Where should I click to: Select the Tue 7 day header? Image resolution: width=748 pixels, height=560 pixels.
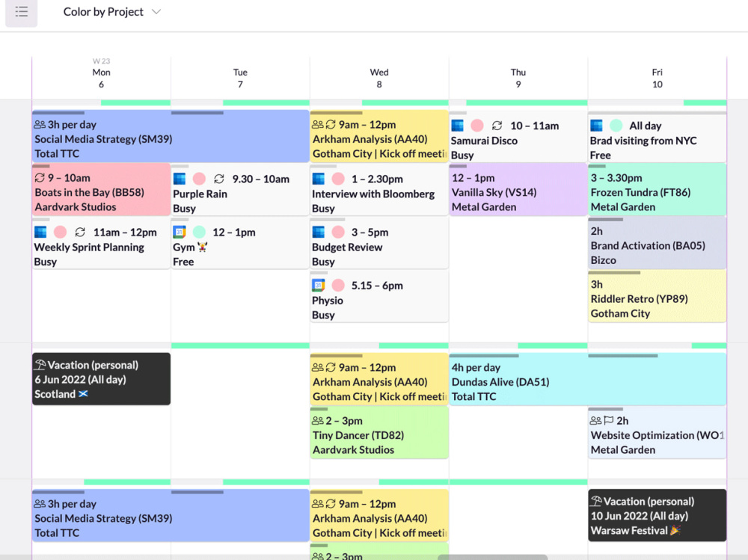(x=240, y=79)
